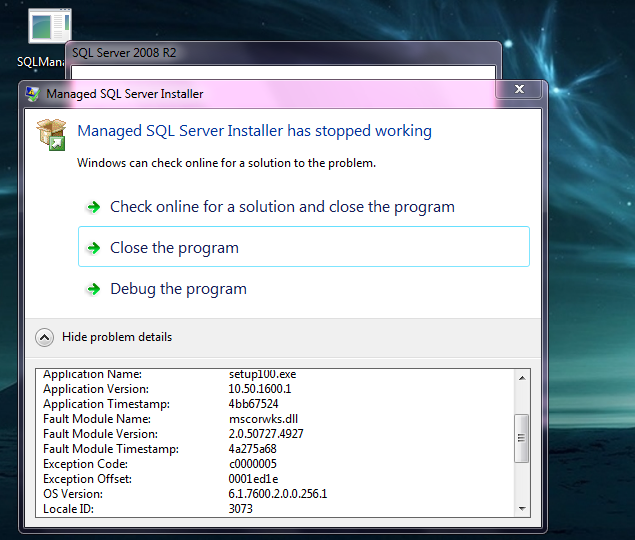635x540 pixels.
Task: Select the 4bb67524 application timestamp value
Action: 254,404
